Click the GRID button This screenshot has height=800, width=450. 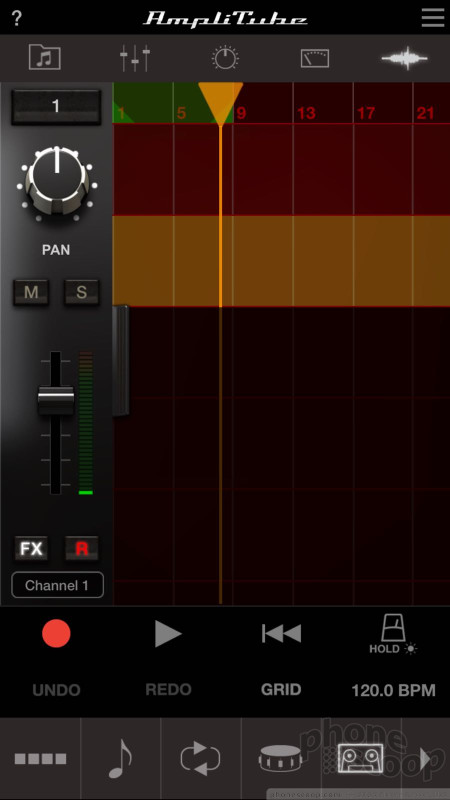click(281, 690)
